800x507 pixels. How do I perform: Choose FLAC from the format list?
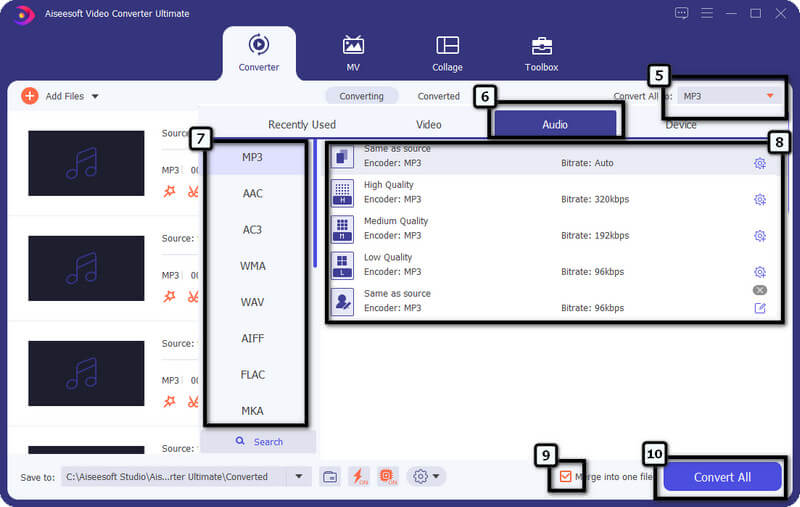coord(253,375)
